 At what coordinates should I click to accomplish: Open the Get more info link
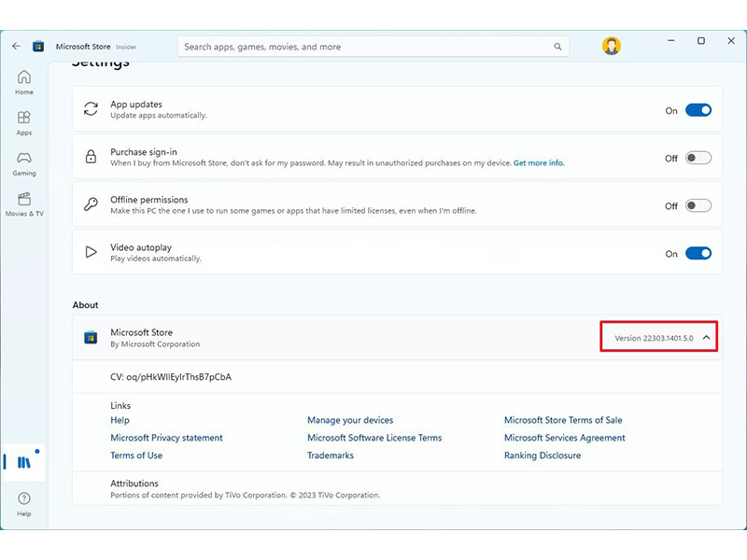click(x=539, y=163)
